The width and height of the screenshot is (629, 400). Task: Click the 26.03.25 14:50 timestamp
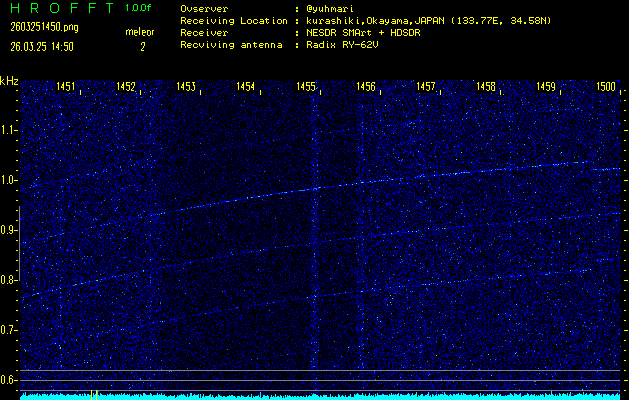coord(39,46)
